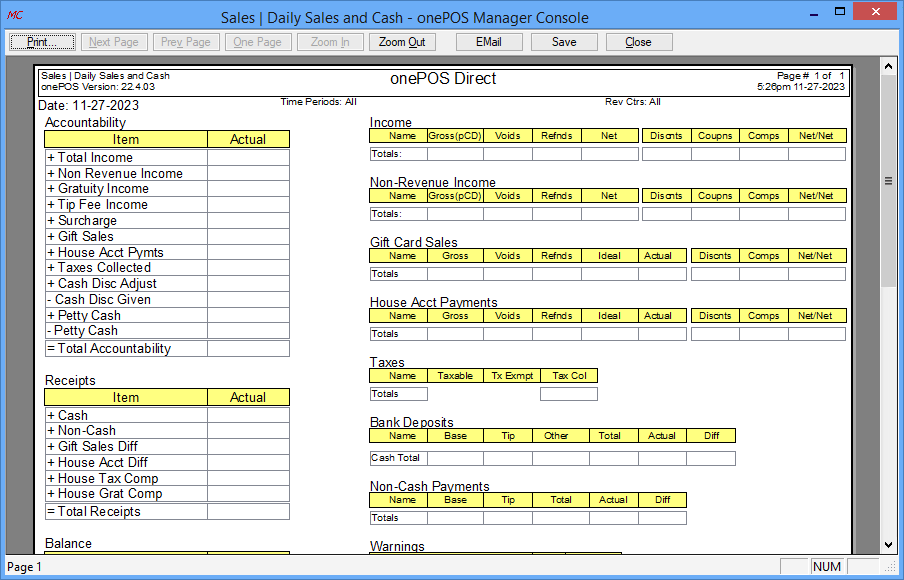Click the '+ Total Income' row
904x580 pixels.
coord(167,157)
